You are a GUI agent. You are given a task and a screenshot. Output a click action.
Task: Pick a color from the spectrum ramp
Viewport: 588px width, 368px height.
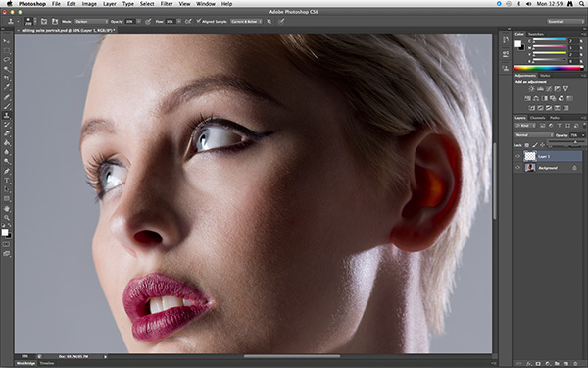point(549,68)
